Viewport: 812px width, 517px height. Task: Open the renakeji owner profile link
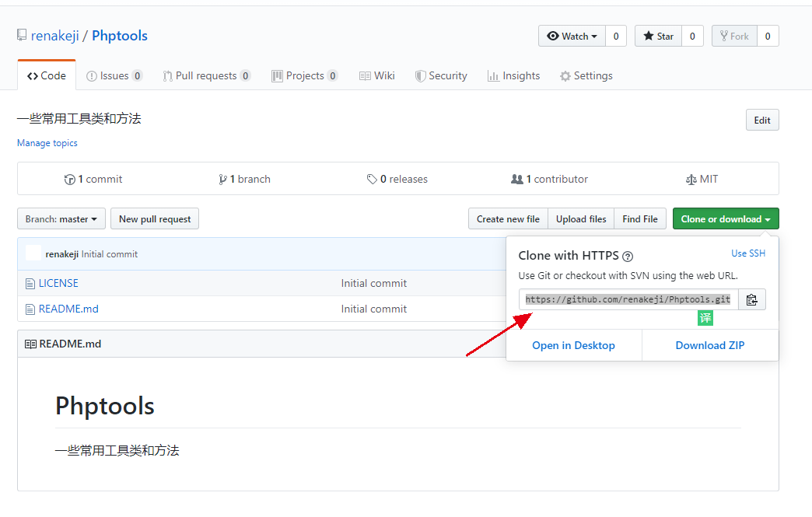click(55, 36)
